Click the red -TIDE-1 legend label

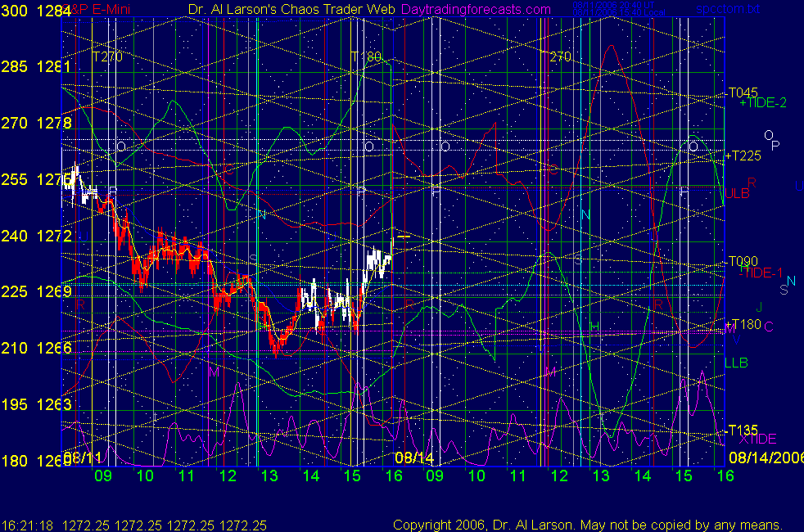[x=761, y=273]
